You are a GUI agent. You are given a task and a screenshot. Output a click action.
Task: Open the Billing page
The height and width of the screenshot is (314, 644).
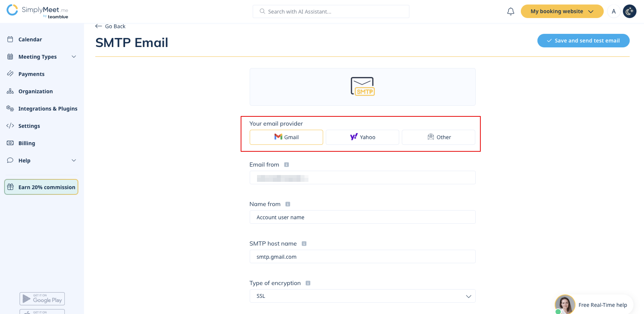[x=27, y=143]
